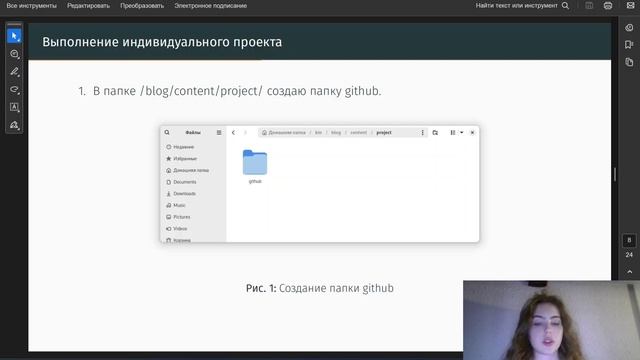Screen dimensions: 640x360
Task: Click the embedded file manager screenshot image
Action: point(320,184)
